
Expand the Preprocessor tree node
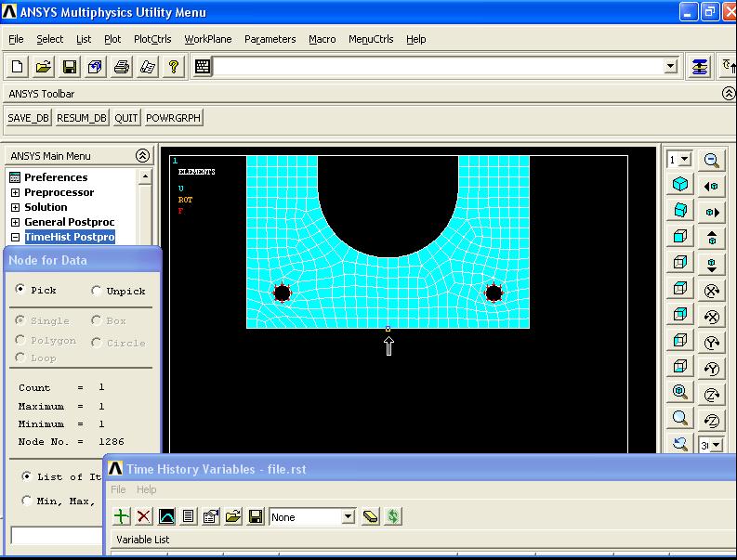coord(15,192)
